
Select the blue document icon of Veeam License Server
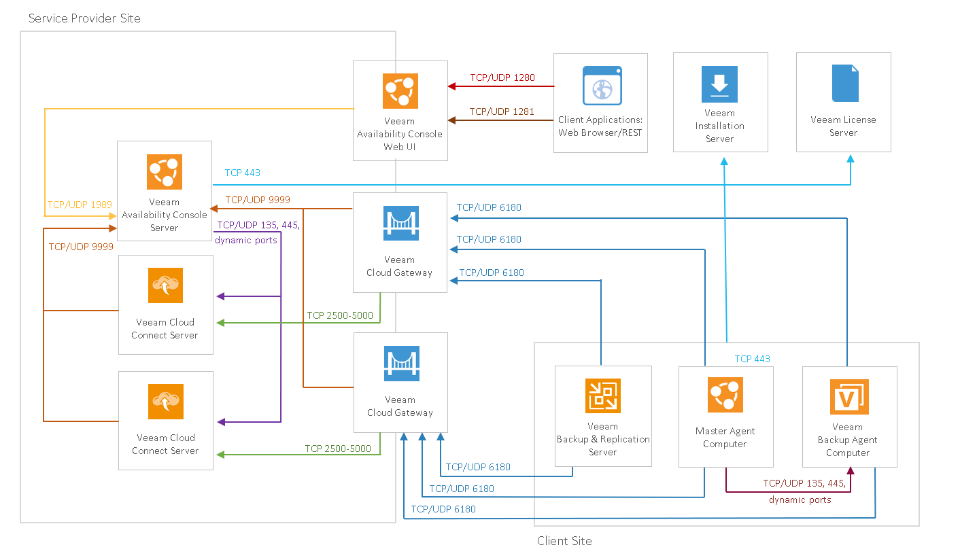(845, 84)
